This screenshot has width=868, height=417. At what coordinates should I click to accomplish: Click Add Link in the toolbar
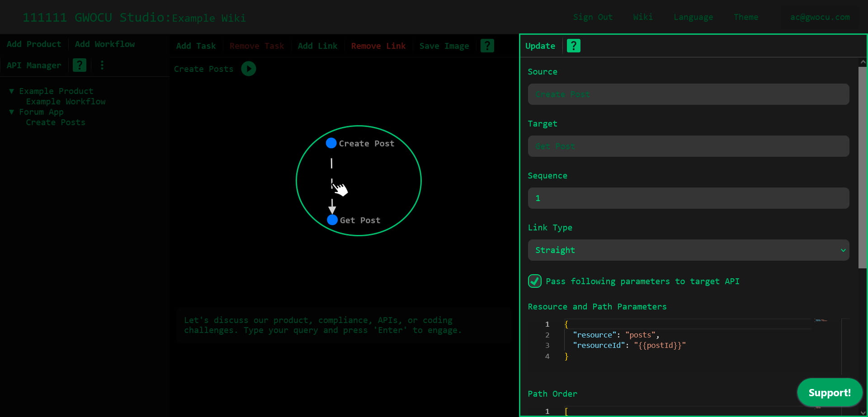coord(317,46)
